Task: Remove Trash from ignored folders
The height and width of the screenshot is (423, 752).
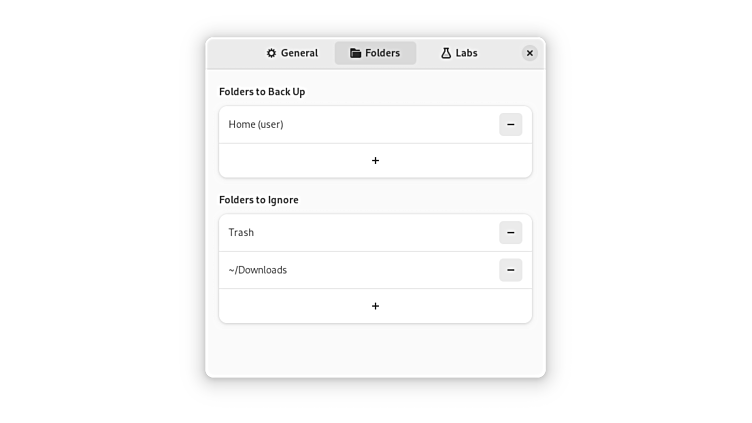Action: [x=510, y=233]
